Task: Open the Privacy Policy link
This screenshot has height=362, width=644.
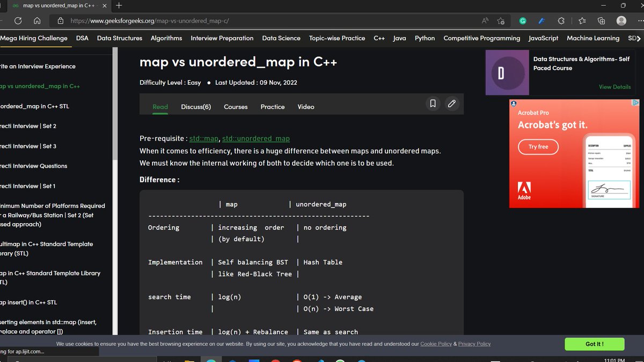Action: tap(474, 344)
